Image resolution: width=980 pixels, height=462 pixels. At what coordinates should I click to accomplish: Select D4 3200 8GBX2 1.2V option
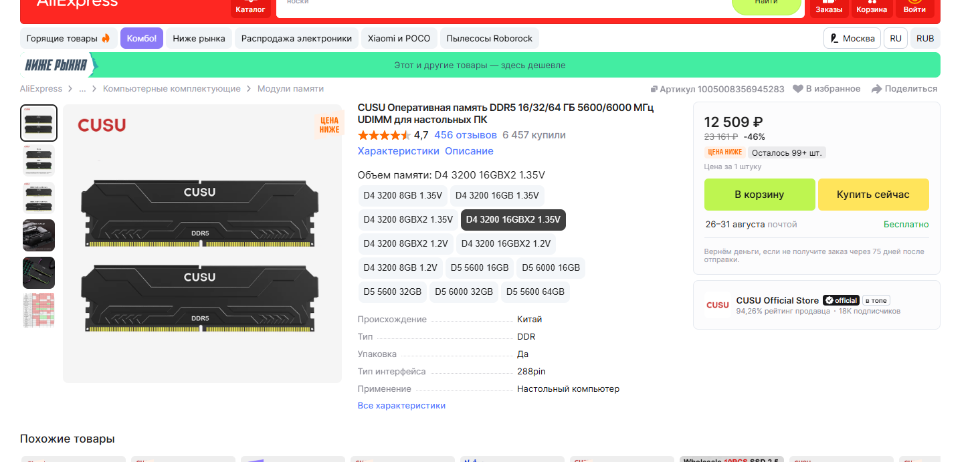(406, 243)
